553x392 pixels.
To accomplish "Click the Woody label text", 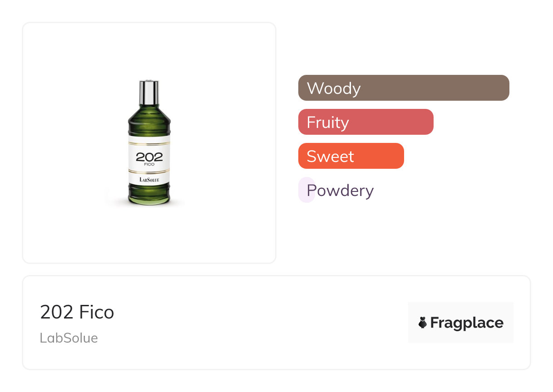I will click(334, 88).
